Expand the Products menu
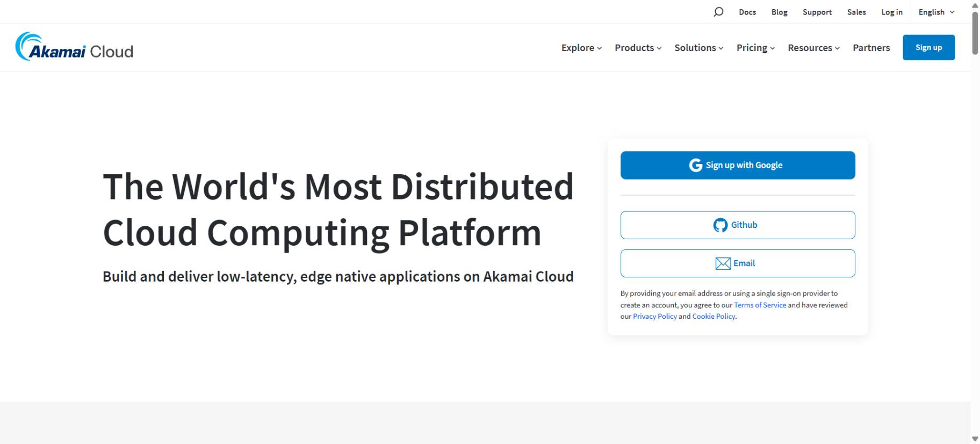This screenshot has width=980, height=444. 638,48
